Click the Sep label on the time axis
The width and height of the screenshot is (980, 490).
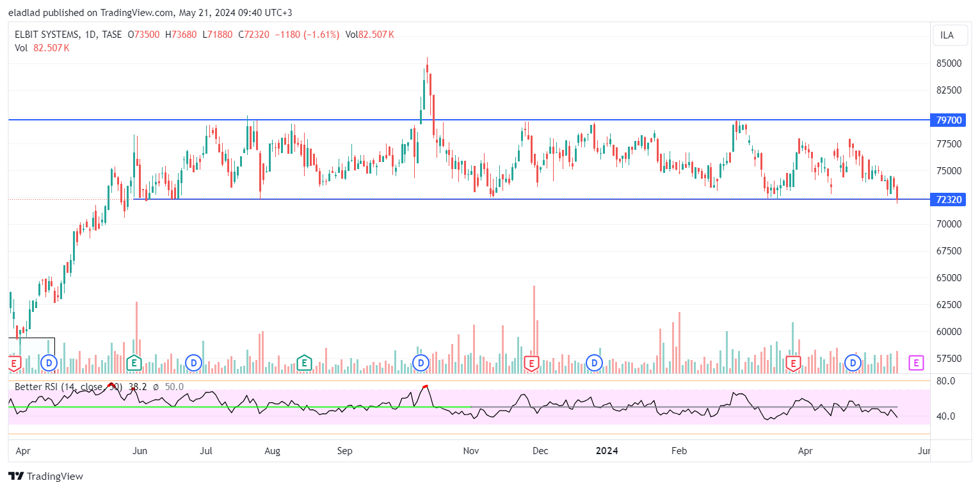pos(345,451)
